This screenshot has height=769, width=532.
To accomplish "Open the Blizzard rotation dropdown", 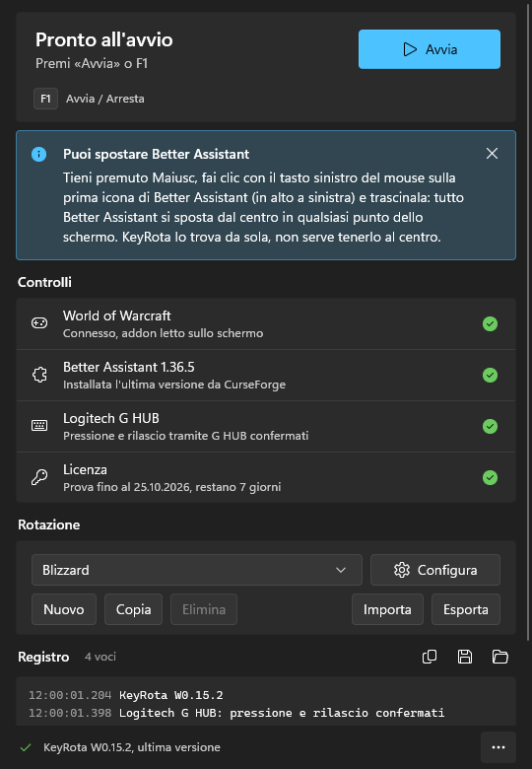I will [x=197, y=570].
